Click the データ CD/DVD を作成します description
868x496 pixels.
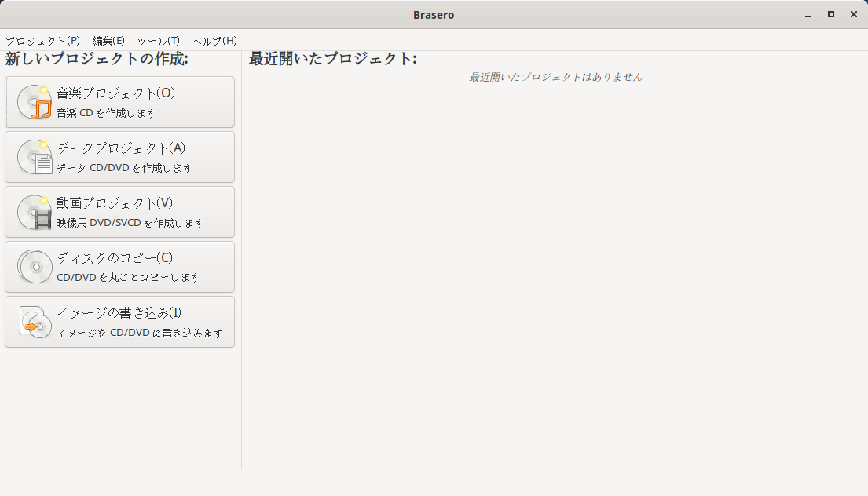pyautogui.click(x=124, y=167)
